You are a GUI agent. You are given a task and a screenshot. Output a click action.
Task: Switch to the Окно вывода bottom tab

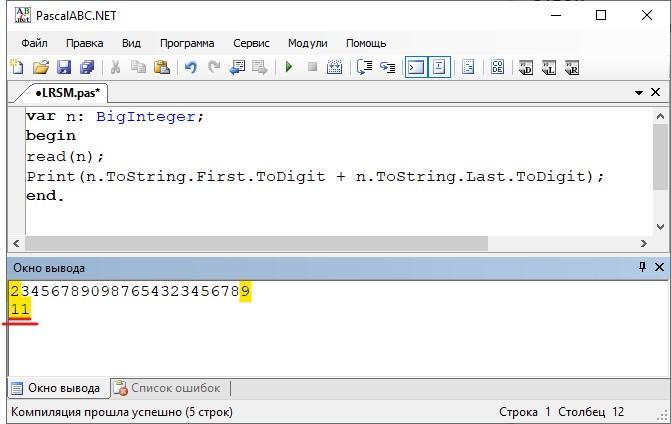[x=59, y=388]
